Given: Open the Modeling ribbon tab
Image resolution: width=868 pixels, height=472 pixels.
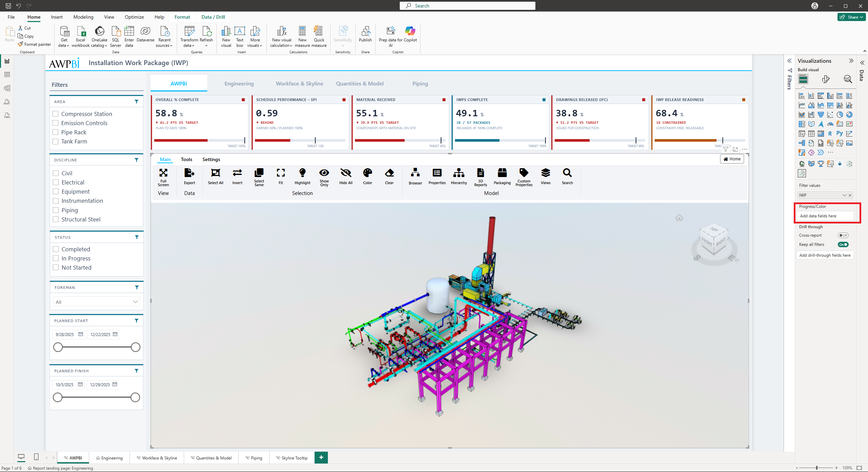Looking at the screenshot, I should (x=83, y=17).
